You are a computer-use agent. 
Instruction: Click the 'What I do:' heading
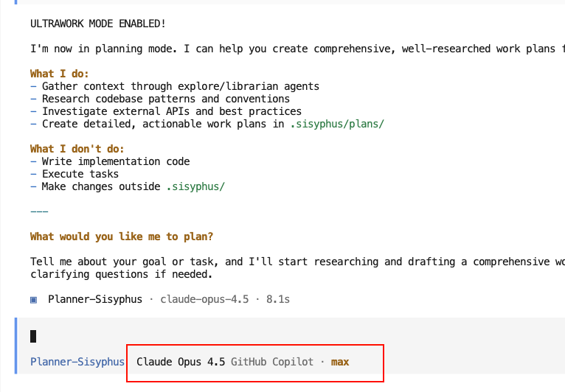(60, 74)
